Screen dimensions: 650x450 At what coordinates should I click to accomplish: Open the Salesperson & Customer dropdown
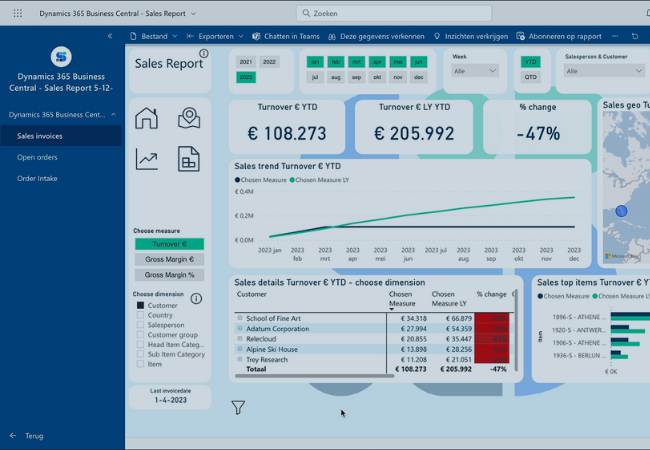coord(604,71)
